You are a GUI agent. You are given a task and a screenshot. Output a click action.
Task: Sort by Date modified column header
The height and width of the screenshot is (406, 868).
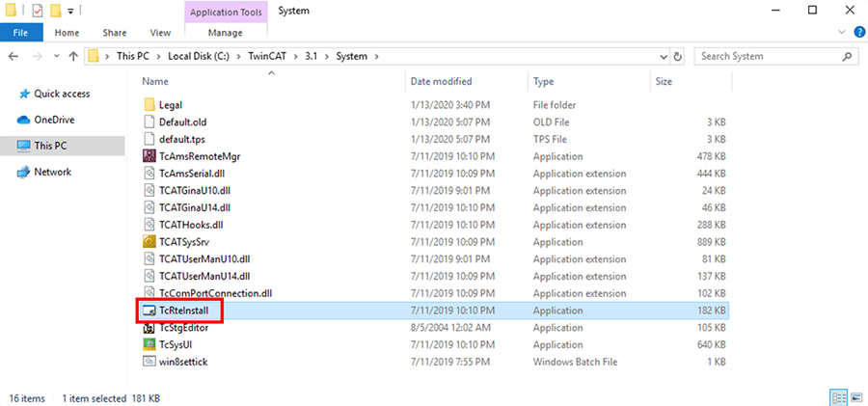point(441,81)
